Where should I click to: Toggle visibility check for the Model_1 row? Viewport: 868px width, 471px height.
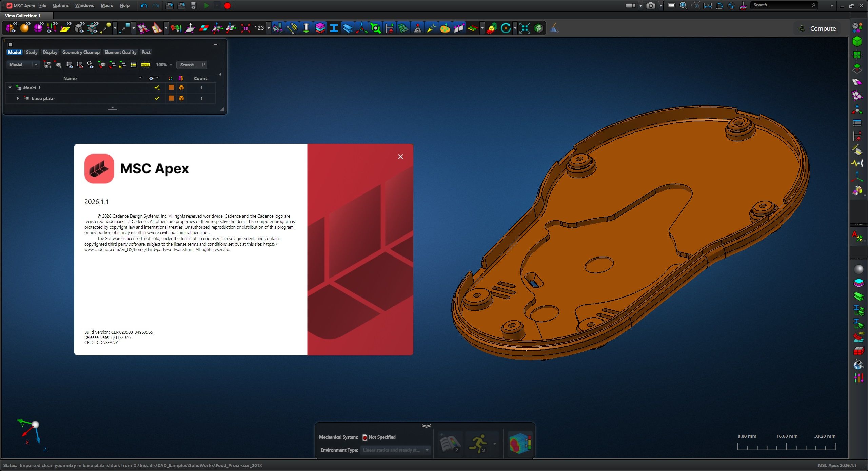(157, 88)
